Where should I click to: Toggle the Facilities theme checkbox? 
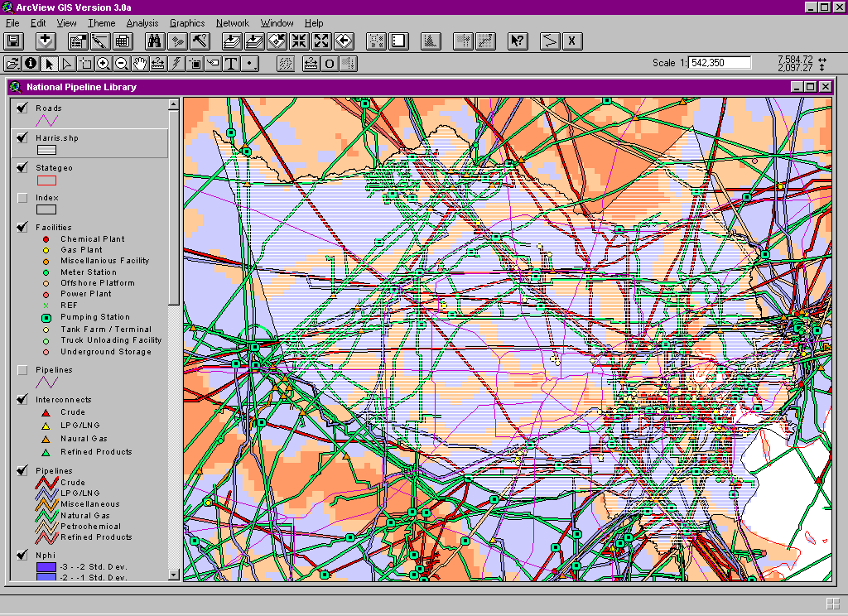(22, 227)
